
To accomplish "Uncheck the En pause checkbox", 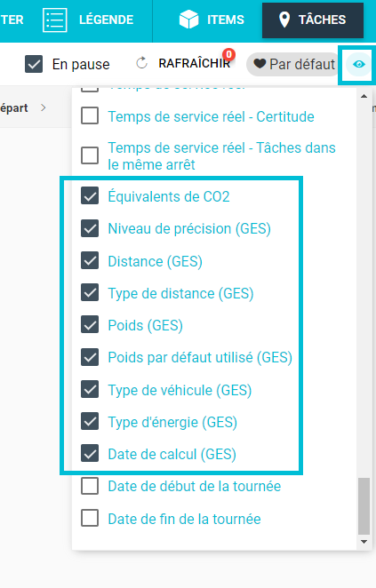I will pos(34,64).
